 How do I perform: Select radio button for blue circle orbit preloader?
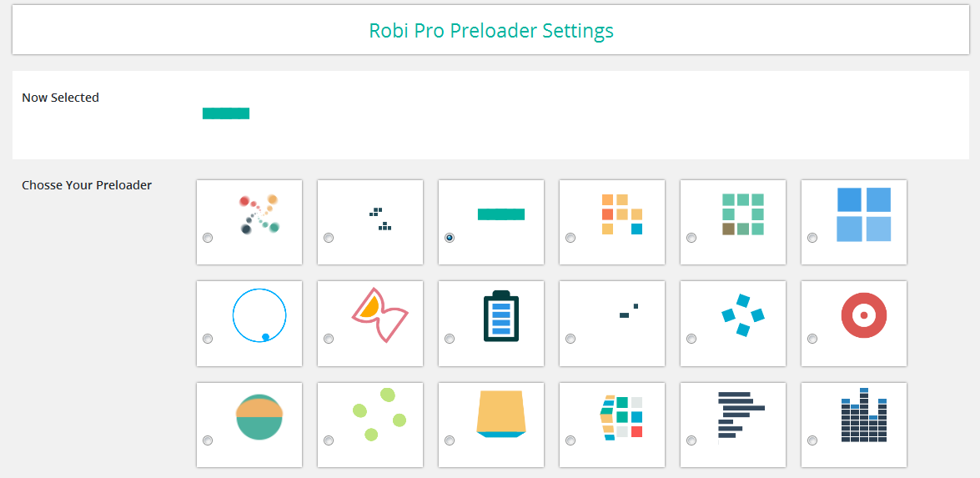tap(208, 339)
